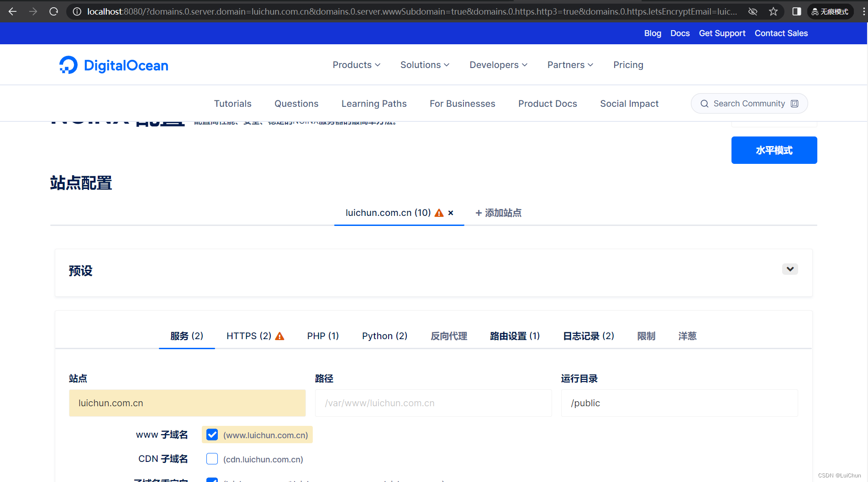The image size is (868, 482).
Task: Click the (cdn.luichun.com.cn) label text
Action: click(x=263, y=459)
